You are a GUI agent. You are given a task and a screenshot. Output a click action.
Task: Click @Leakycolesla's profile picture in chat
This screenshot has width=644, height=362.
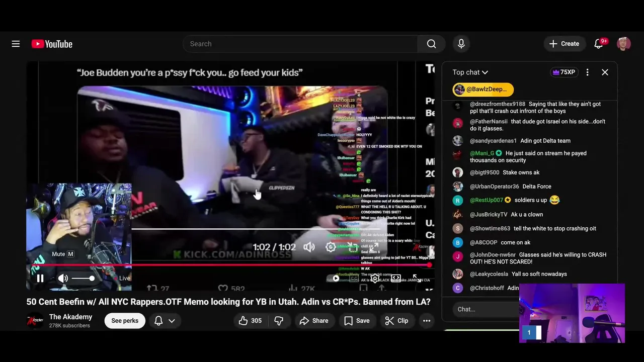click(x=457, y=274)
